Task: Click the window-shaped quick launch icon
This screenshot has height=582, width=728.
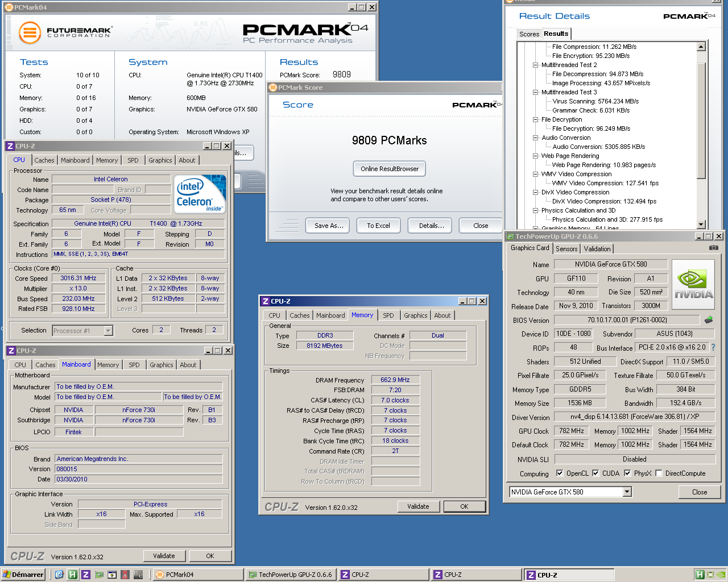Action: pyautogui.click(x=112, y=575)
